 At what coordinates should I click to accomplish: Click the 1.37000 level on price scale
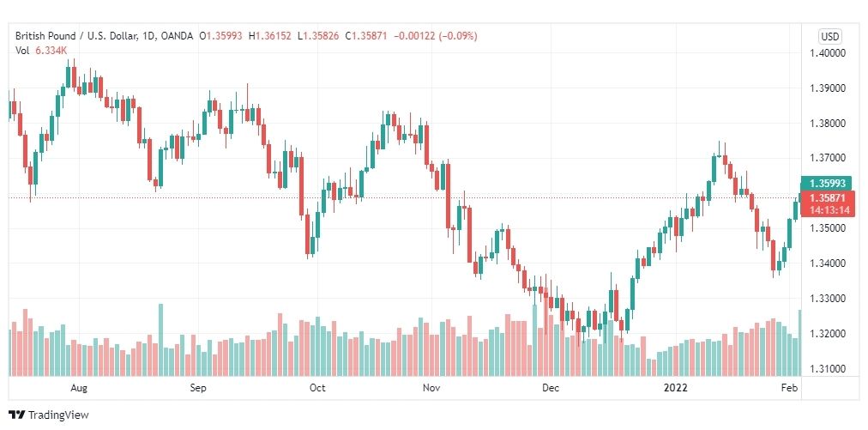coord(827,159)
